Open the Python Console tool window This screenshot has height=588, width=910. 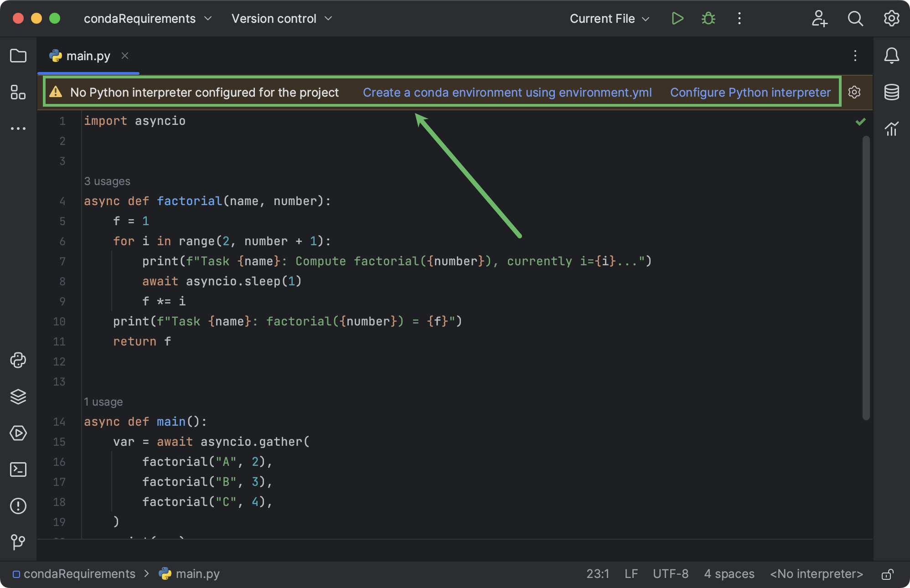[18, 360]
